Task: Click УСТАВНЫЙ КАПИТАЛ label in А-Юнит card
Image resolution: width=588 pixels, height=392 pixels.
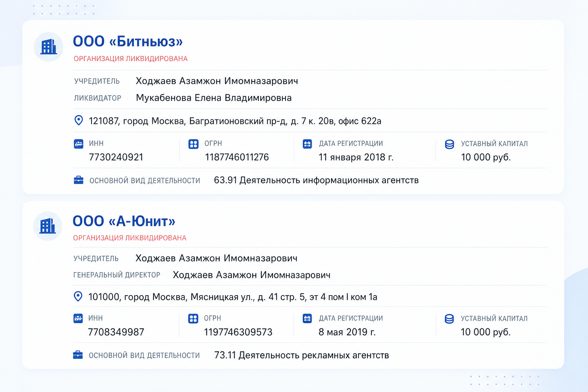Action: (494, 319)
